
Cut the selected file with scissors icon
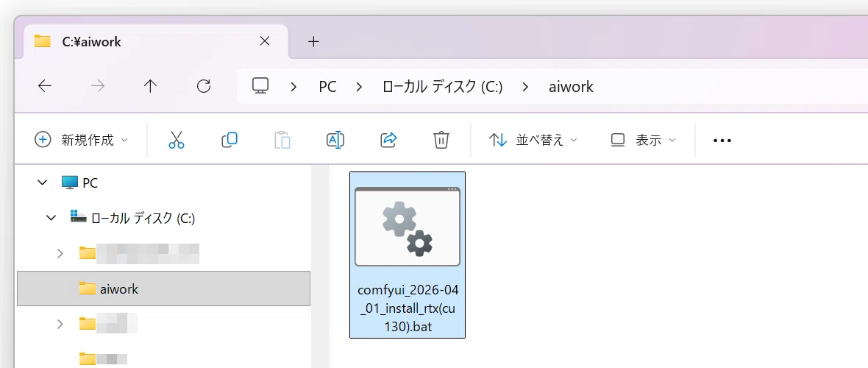(176, 140)
